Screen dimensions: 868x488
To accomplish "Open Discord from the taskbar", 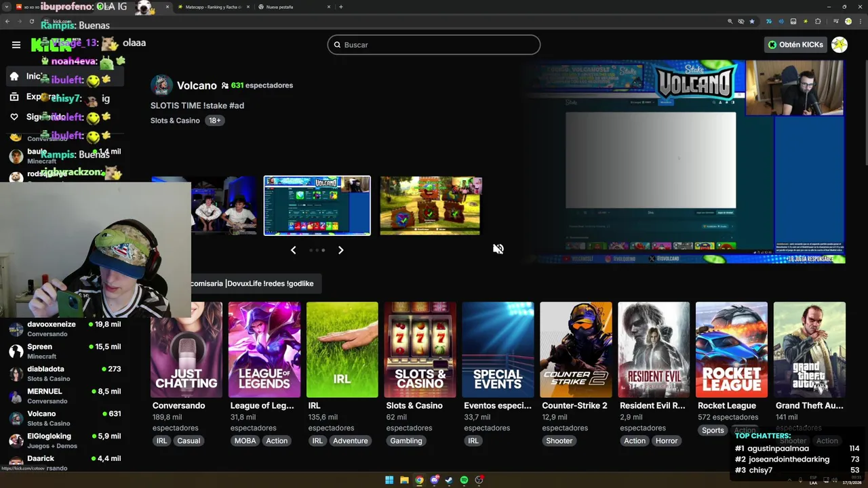I will pos(434,480).
